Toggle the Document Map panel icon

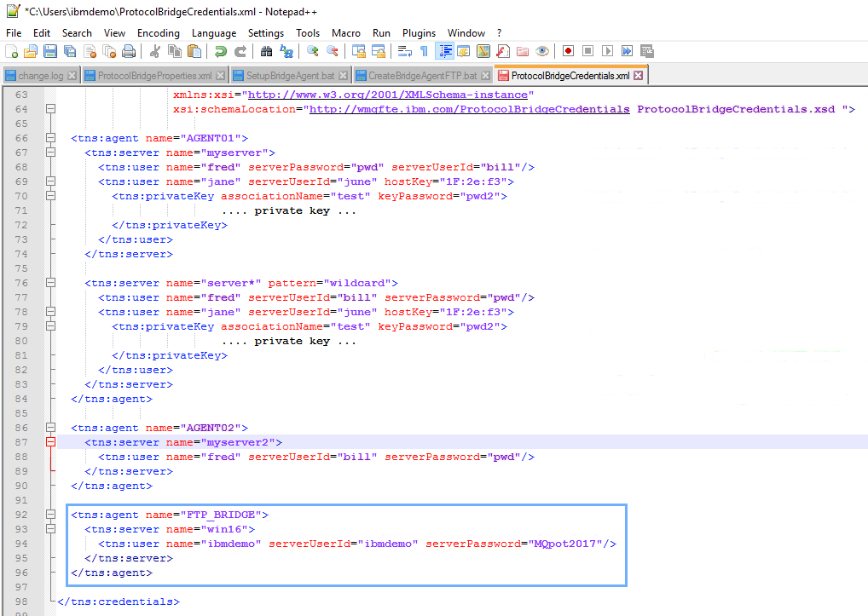[x=483, y=51]
